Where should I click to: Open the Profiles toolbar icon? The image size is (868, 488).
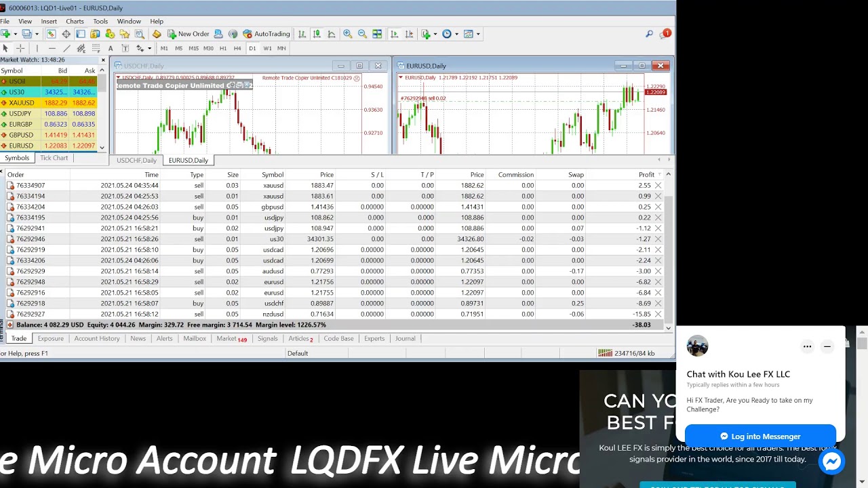pyautogui.click(x=26, y=34)
